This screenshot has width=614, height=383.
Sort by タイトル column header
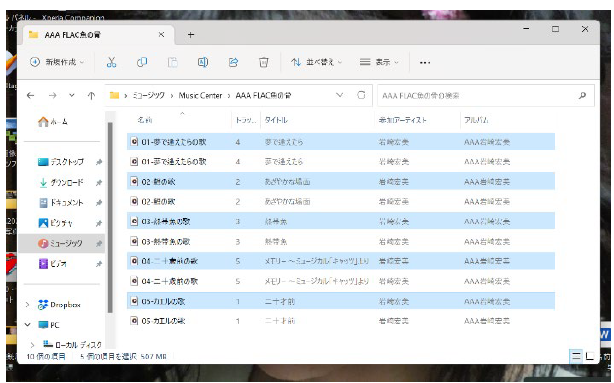click(x=276, y=120)
